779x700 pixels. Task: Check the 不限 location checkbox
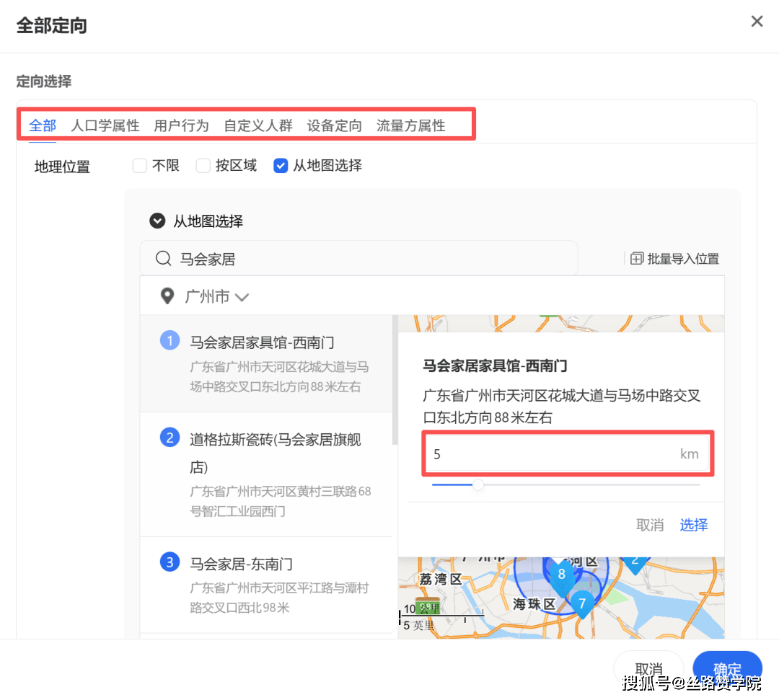click(x=140, y=166)
